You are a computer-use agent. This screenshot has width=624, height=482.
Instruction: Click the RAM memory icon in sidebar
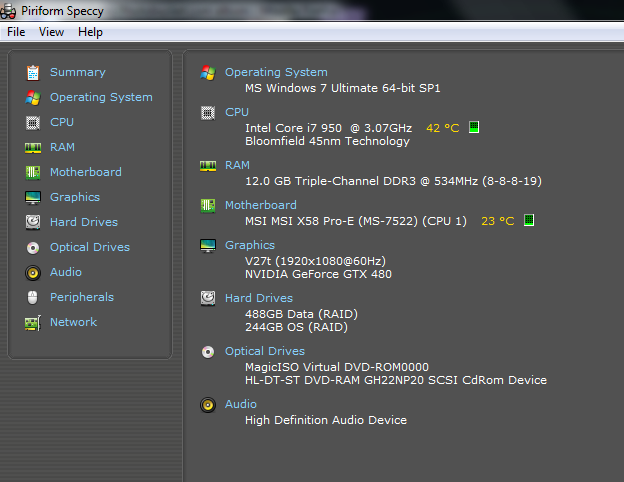(33, 147)
